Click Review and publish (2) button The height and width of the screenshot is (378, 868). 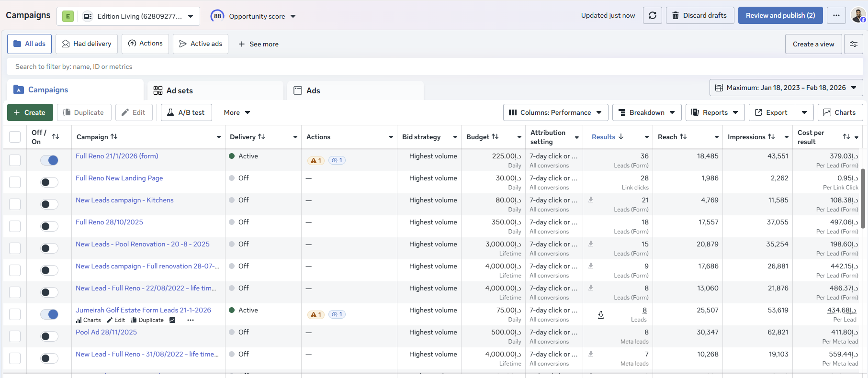[780, 15]
